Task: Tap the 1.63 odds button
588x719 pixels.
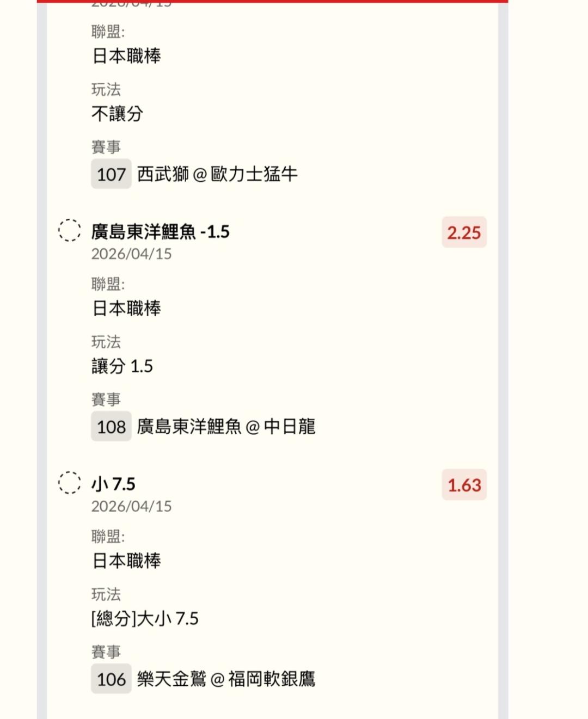Action: click(464, 485)
